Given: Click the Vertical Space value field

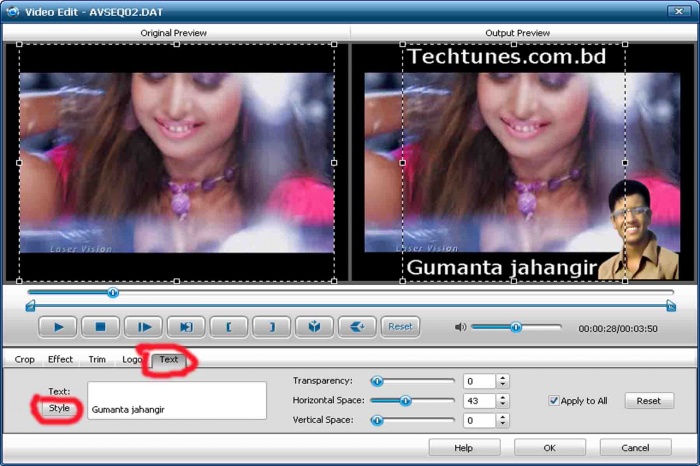Looking at the screenshot, I should point(479,420).
